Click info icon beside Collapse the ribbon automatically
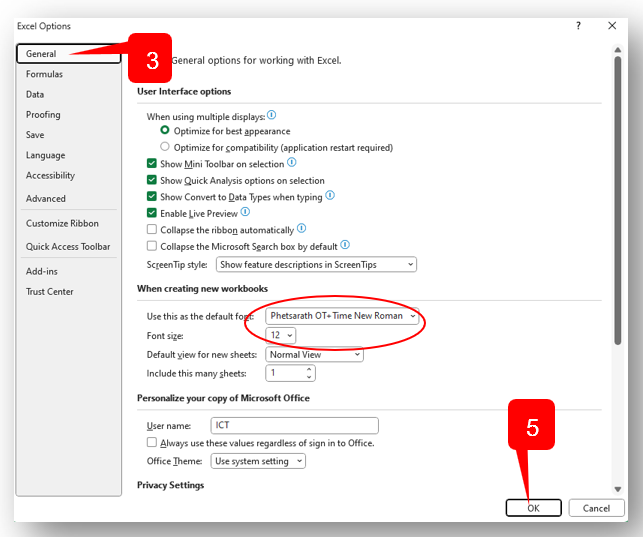 [x=301, y=228]
